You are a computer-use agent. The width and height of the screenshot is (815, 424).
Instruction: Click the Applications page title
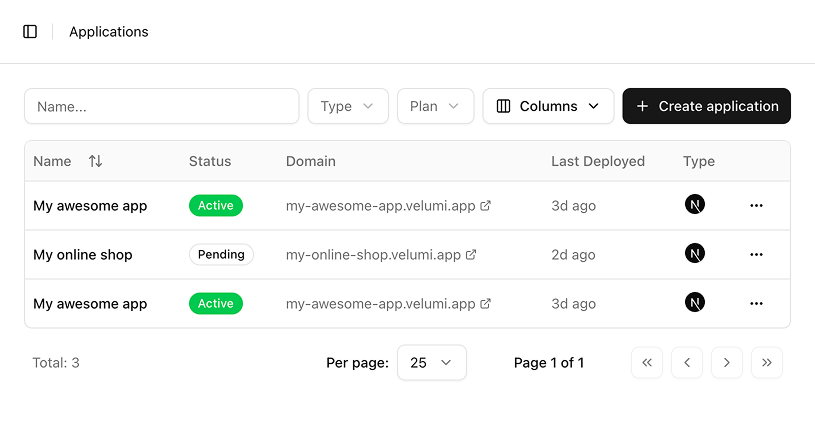(109, 32)
